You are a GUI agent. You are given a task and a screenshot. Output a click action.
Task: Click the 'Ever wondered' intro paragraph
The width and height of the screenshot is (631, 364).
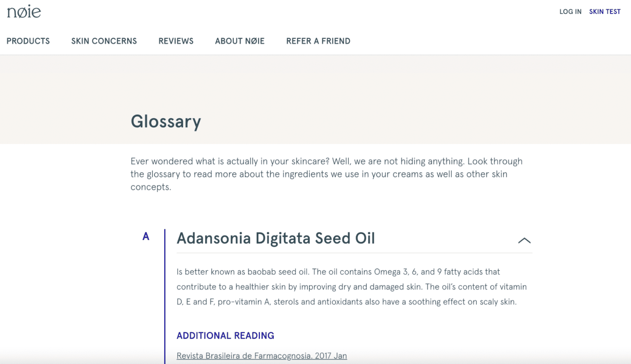click(x=326, y=174)
